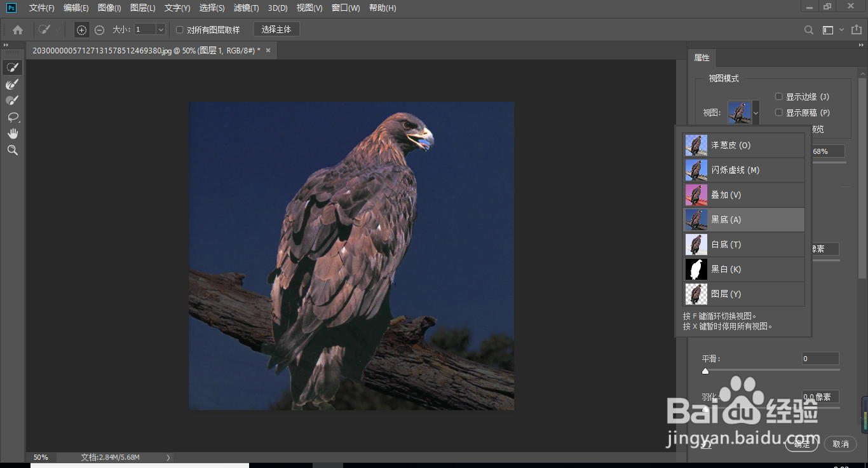The image size is (868, 468).
Task: Open the 文件(F) menu
Action: click(42, 8)
